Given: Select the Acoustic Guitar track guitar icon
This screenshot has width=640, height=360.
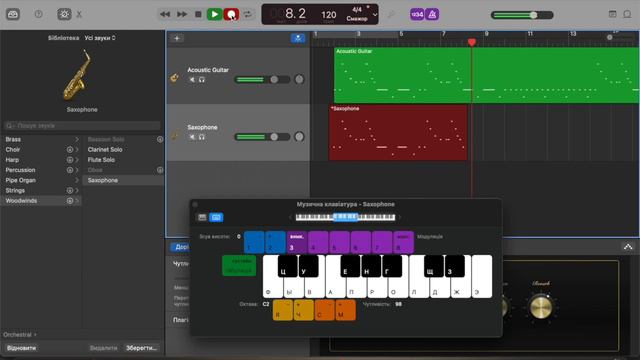Looking at the screenshot, I should (x=175, y=77).
